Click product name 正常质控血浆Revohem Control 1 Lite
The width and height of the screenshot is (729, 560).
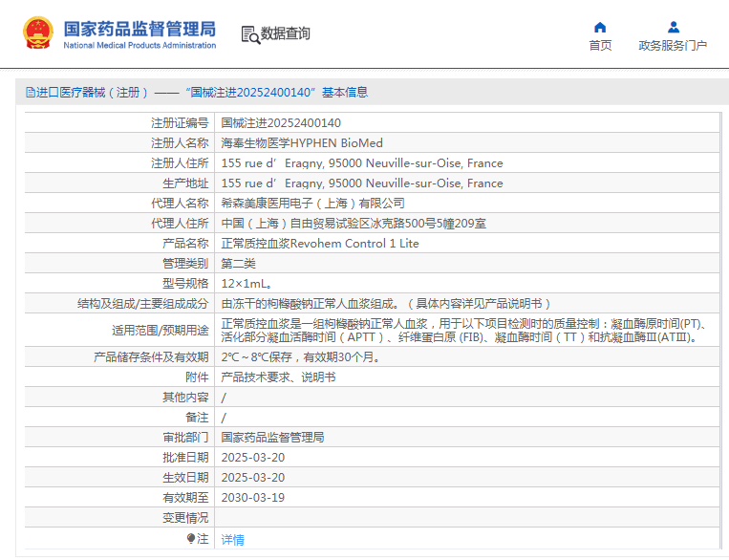click(320, 244)
